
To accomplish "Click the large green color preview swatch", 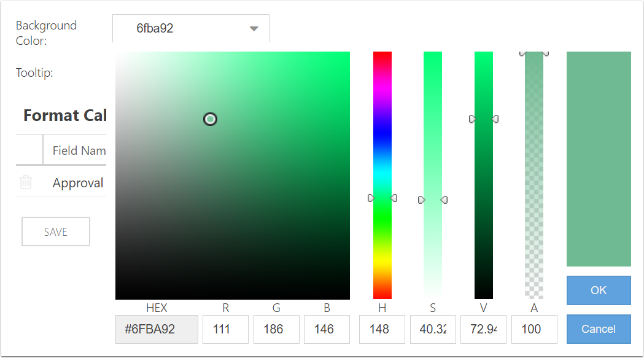I will coord(599,159).
